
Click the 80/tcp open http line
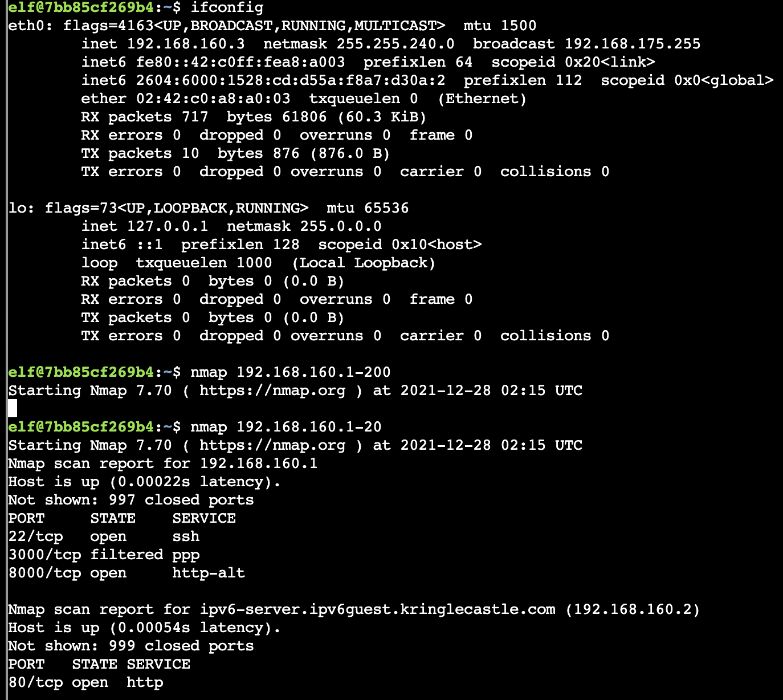click(x=85, y=682)
